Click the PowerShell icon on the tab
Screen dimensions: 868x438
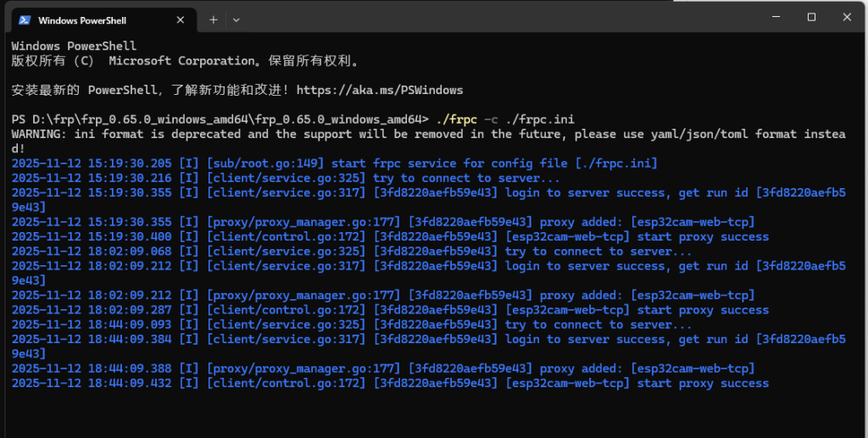25,20
